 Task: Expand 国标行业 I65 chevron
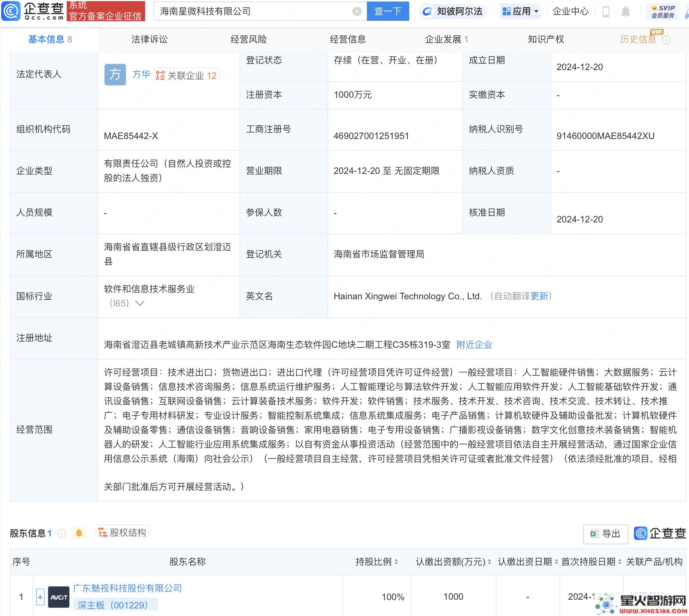pos(140,303)
